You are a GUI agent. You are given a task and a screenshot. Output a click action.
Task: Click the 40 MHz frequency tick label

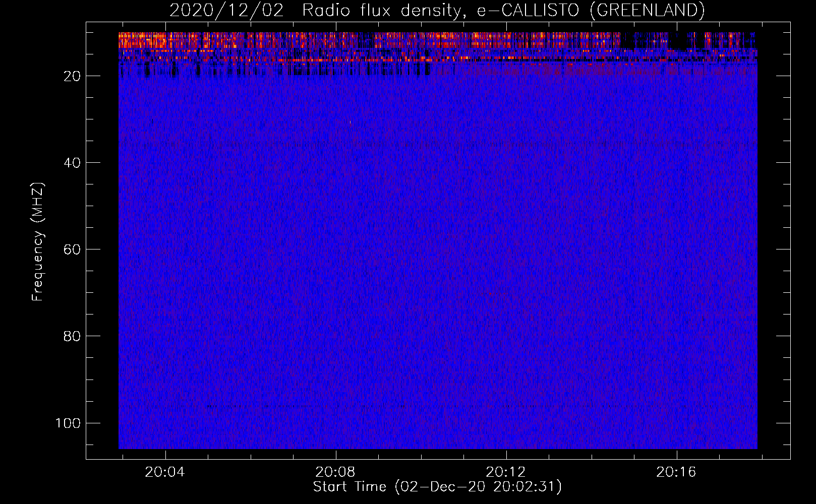pos(72,163)
